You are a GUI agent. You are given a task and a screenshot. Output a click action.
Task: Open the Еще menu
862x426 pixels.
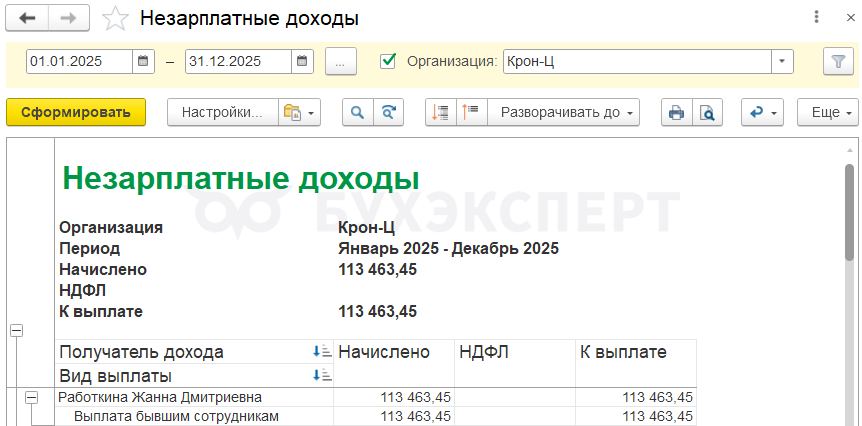click(828, 112)
